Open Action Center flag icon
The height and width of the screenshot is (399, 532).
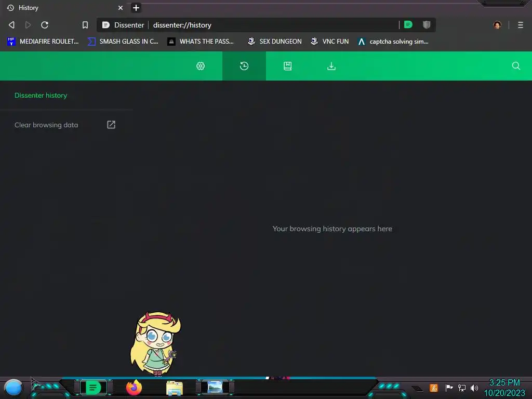click(449, 388)
